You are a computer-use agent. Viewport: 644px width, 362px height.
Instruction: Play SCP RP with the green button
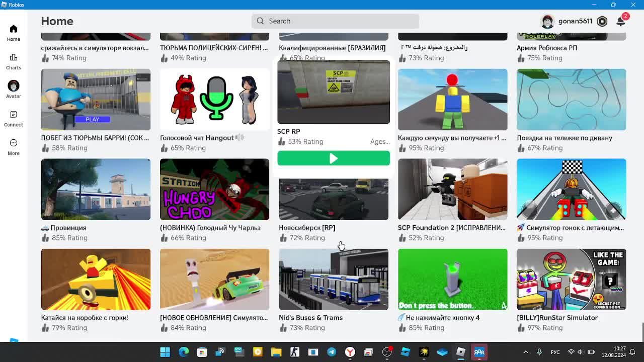pyautogui.click(x=334, y=158)
